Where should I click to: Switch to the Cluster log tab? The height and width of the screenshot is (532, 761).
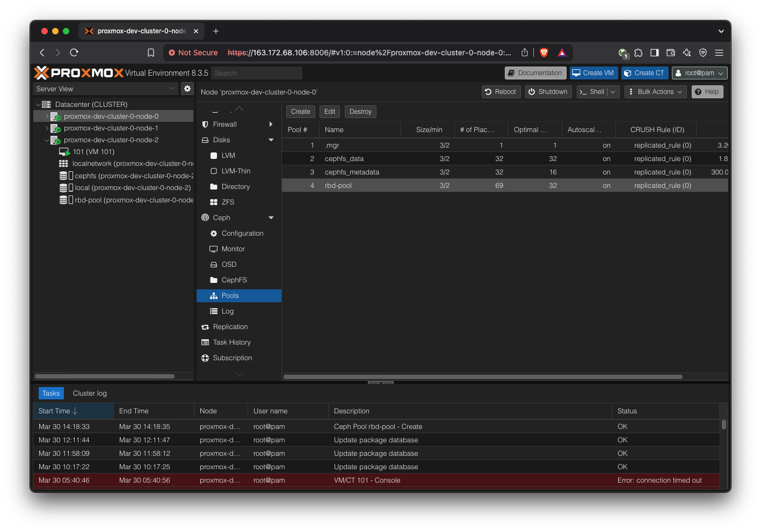point(90,393)
